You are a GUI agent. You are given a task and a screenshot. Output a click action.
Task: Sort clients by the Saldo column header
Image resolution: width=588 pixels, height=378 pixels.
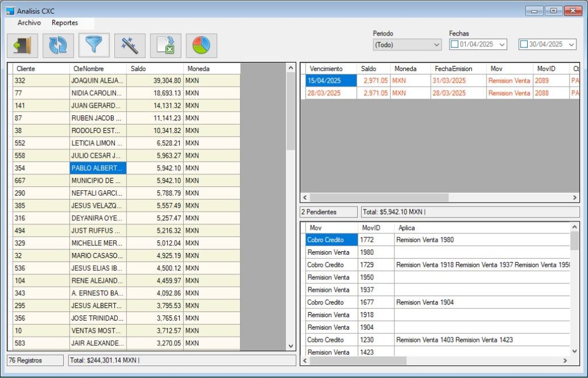(x=154, y=68)
